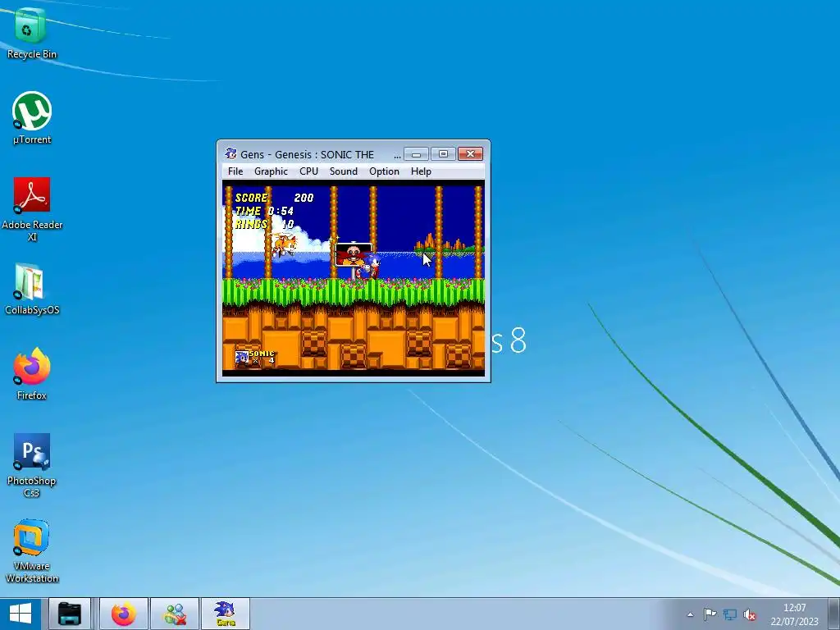Select the CollabSysOS folder icon
The image size is (840, 630).
[32, 290]
